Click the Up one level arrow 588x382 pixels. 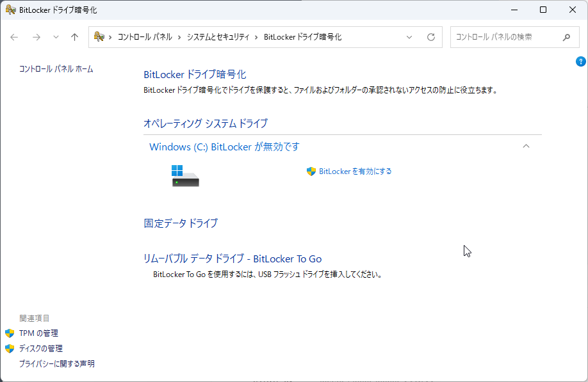(74, 37)
